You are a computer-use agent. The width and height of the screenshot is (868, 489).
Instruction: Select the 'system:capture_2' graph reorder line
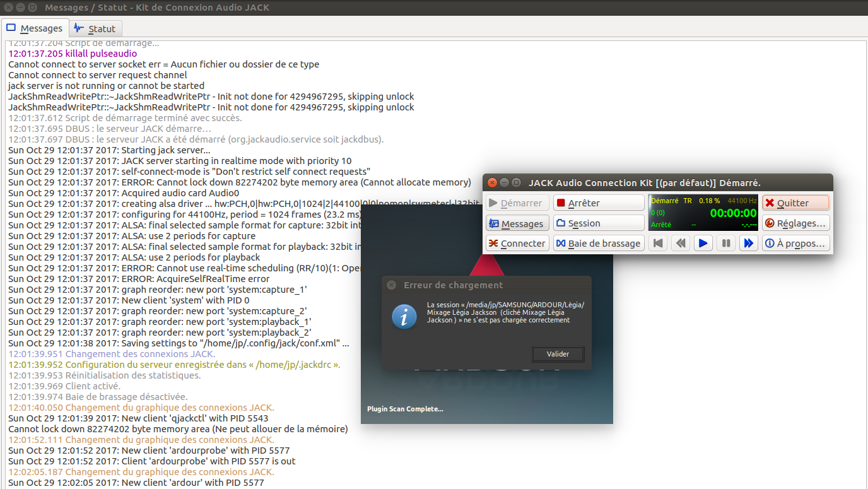(x=158, y=311)
